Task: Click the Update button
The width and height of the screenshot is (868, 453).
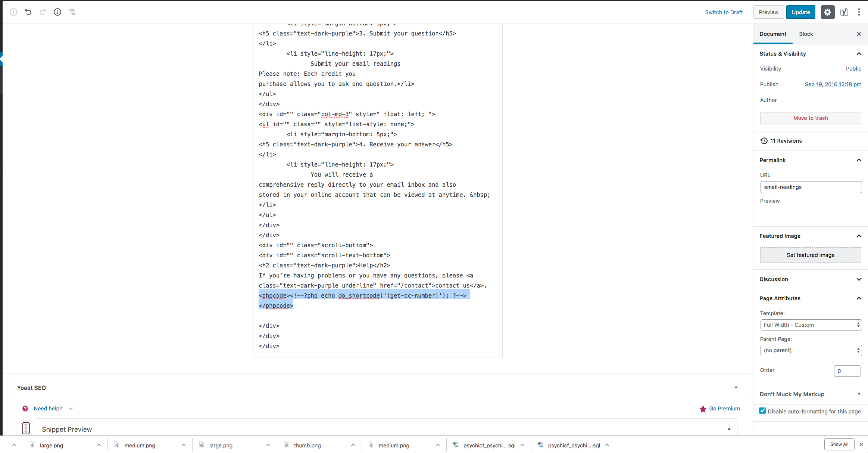Action: click(801, 12)
